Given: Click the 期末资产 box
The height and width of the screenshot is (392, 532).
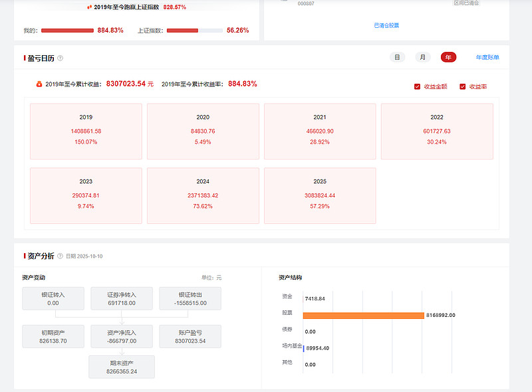Looking at the screenshot, I should click(122, 367).
